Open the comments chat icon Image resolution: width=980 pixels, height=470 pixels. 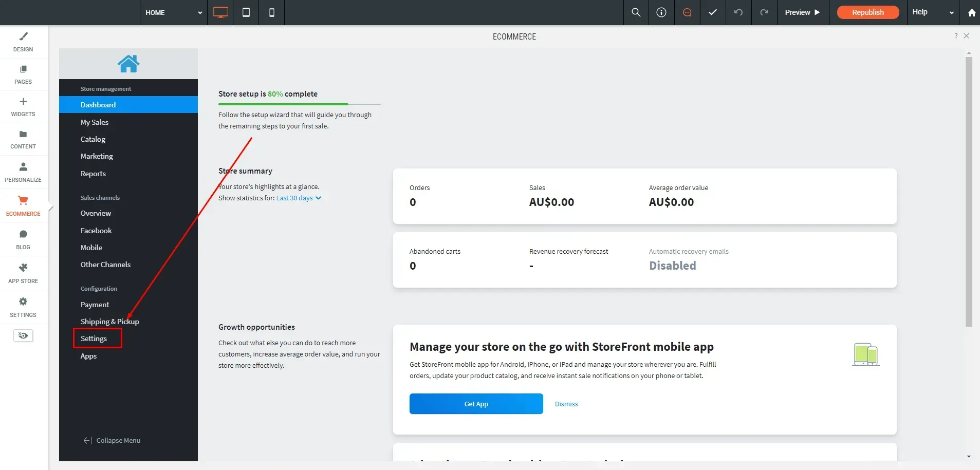point(687,12)
